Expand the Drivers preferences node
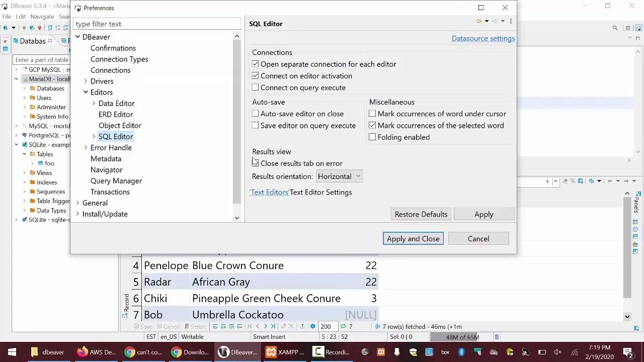 [x=86, y=81]
